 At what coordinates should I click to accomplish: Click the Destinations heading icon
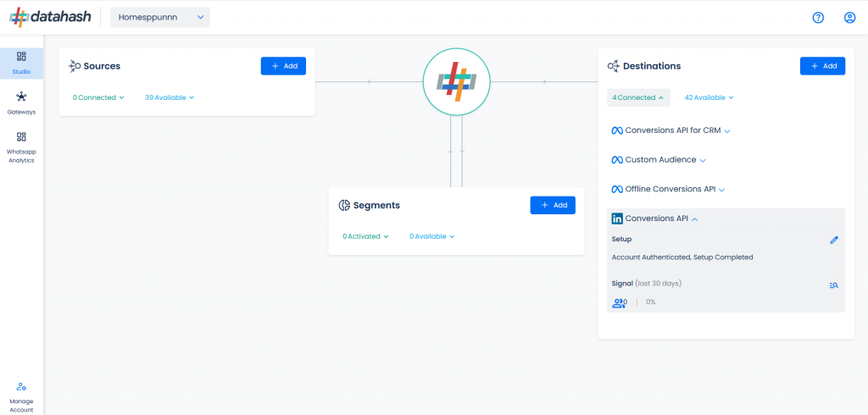point(614,66)
